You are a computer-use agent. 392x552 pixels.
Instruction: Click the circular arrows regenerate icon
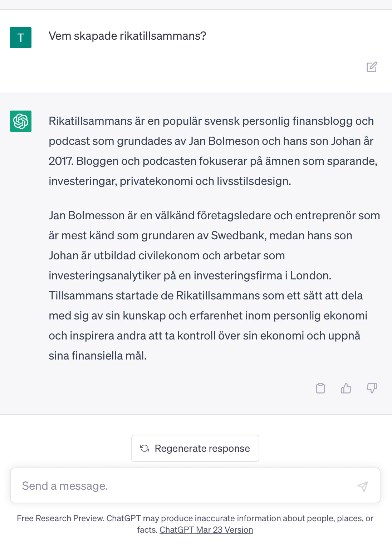click(x=144, y=448)
